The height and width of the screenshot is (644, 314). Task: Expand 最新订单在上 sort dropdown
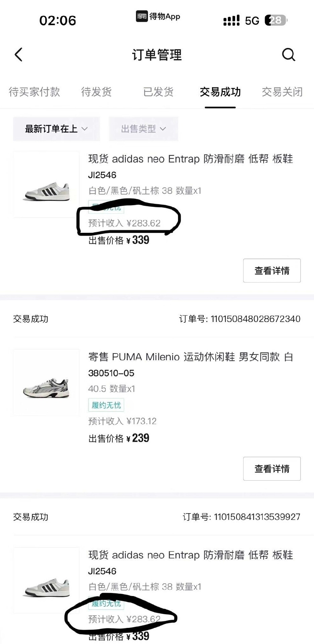pos(56,129)
